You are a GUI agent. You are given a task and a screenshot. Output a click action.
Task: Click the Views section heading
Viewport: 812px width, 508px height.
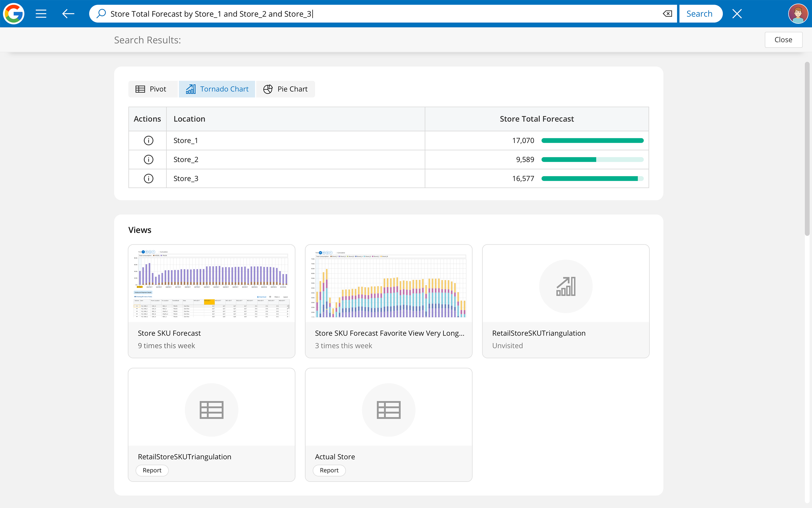click(x=140, y=230)
